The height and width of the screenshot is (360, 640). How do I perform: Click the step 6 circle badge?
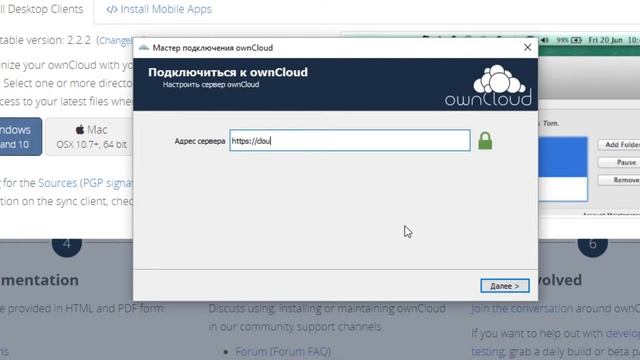point(593,245)
